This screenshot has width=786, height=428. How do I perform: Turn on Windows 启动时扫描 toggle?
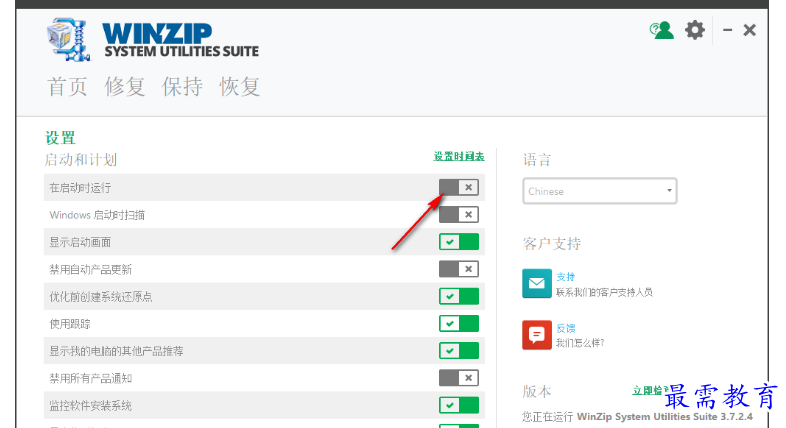[459, 215]
